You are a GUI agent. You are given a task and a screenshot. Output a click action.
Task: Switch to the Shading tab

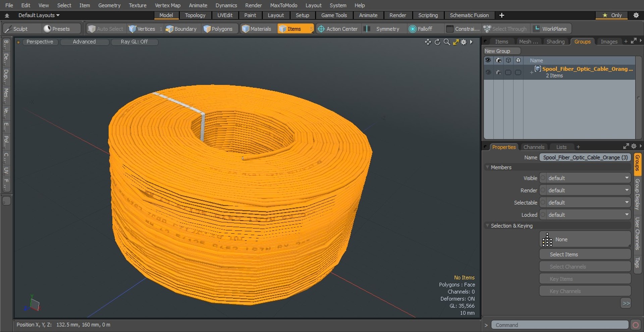[x=555, y=42]
